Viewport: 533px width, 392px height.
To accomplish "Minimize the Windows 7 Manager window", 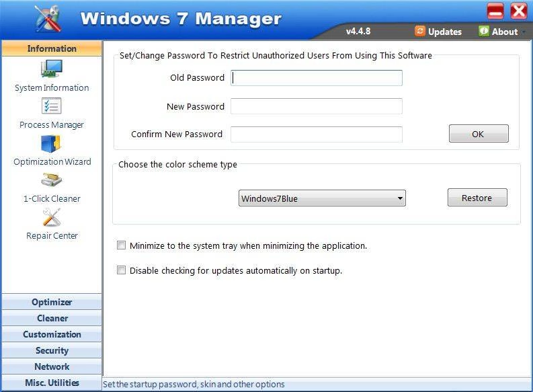I will pyautogui.click(x=495, y=11).
